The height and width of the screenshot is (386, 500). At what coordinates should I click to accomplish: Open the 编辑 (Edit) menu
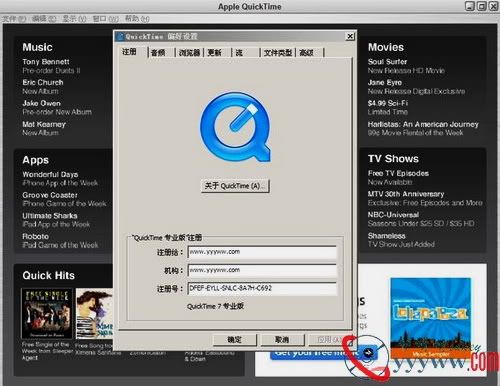pyautogui.click(x=44, y=19)
